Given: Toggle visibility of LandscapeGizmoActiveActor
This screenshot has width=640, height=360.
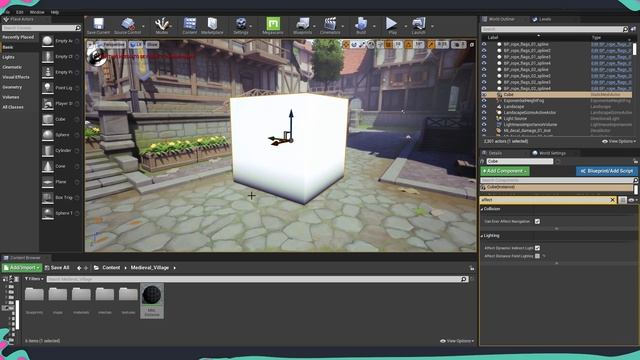Looking at the screenshot, I should click(x=484, y=113).
